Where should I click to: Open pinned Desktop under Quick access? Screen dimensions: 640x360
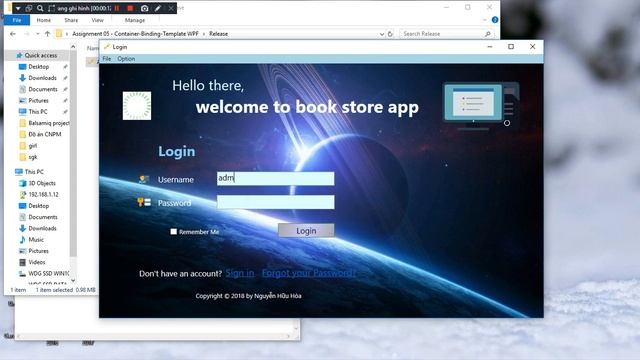38,67
